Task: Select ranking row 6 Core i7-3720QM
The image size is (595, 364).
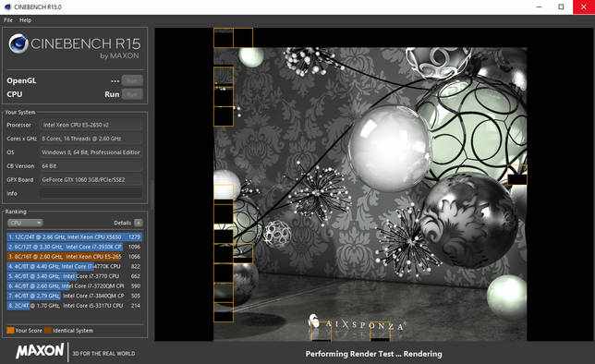Action: point(74,285)
